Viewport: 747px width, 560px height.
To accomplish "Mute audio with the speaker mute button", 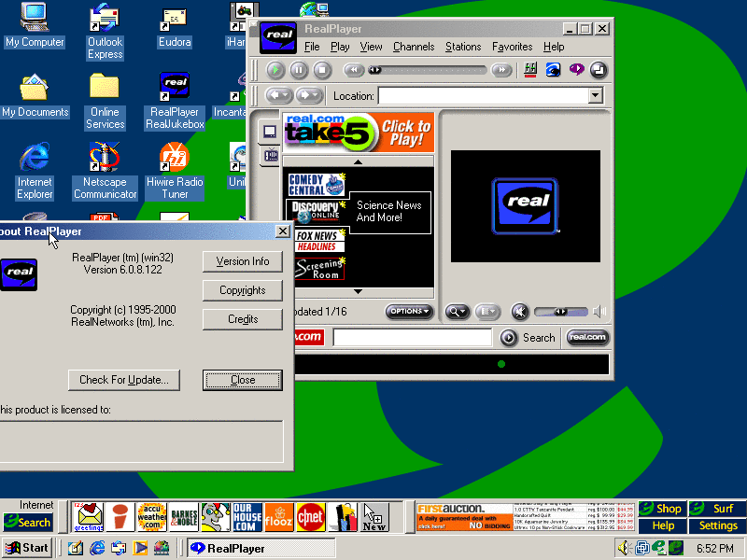I will pyautogui.click(x=520, y=312).
